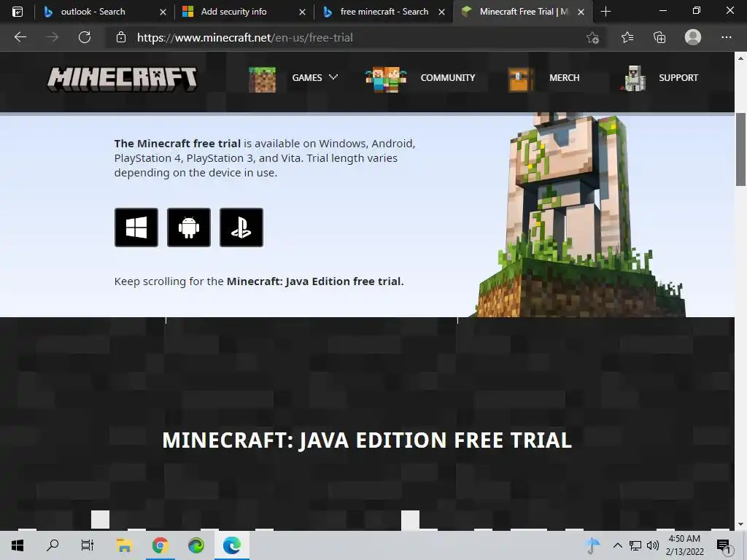747x560 pixels.
Task: Go back with the browser back arrow
Action: pos(20,37)
